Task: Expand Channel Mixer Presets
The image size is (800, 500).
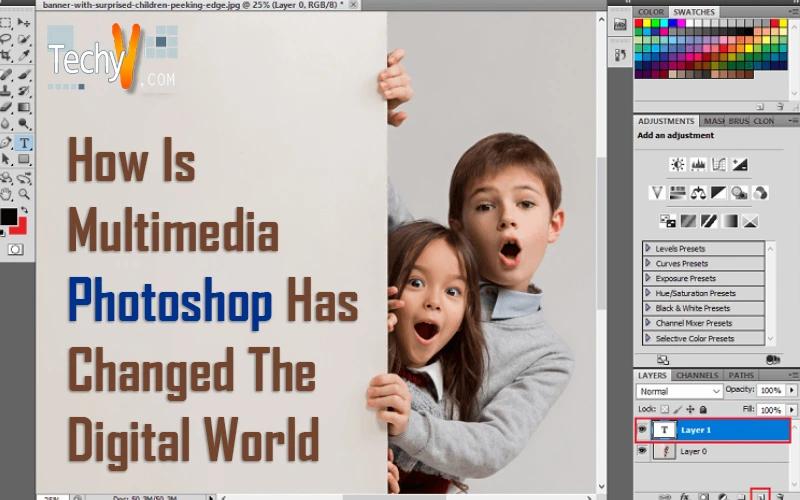Action: [x=648, y=323]
